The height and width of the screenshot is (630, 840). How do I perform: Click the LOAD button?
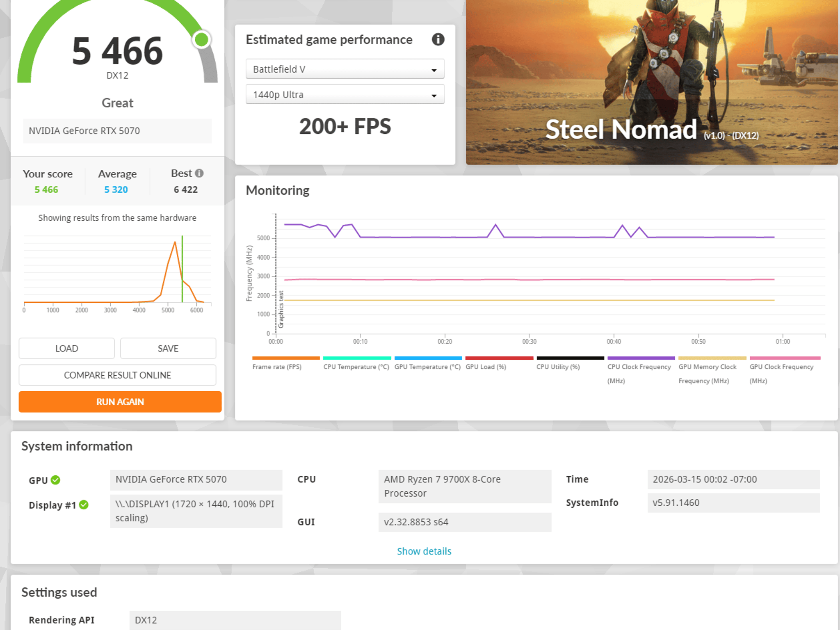point(66,348)
